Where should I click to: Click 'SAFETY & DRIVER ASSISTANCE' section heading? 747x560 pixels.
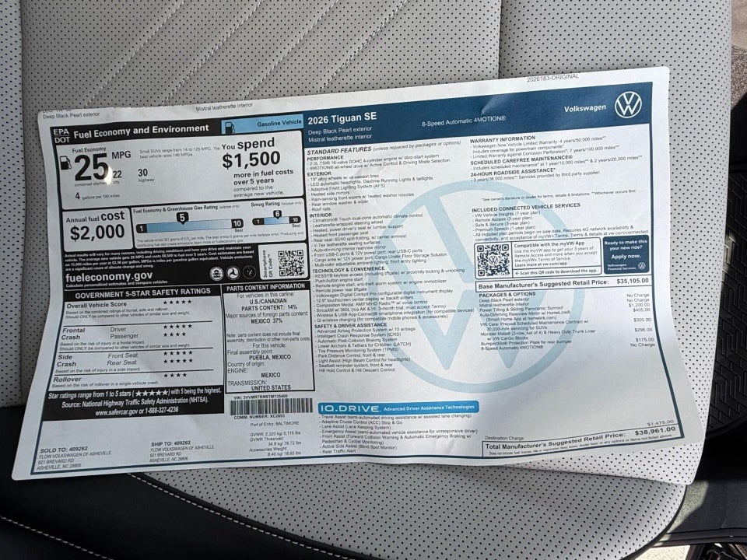tap(349, 326)
